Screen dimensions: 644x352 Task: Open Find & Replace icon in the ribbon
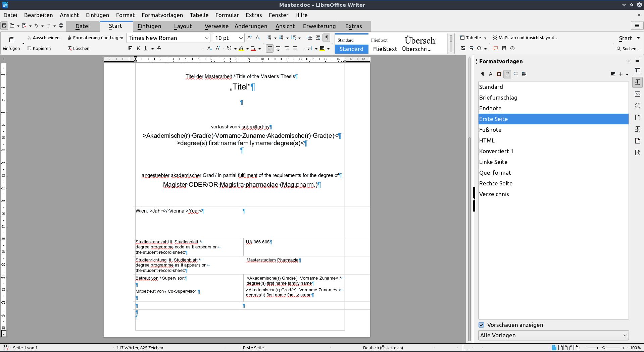click(x=504, y=49)
